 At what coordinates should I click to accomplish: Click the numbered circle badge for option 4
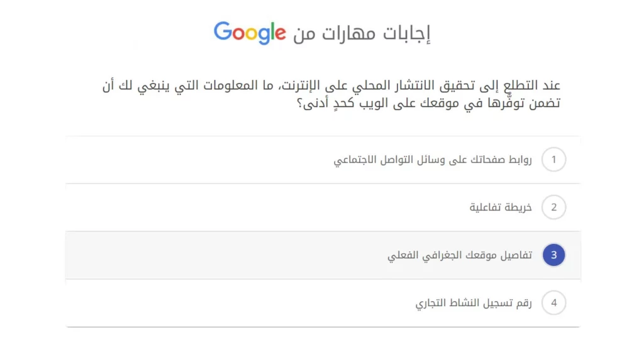(x=554, y=302)
